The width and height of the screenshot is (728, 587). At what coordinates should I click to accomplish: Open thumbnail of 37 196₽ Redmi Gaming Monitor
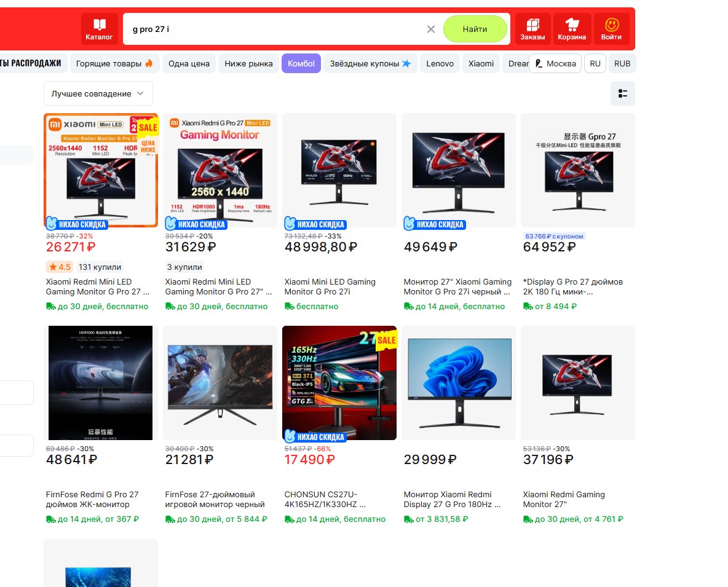pyautogui.click(x=578, y=383)
